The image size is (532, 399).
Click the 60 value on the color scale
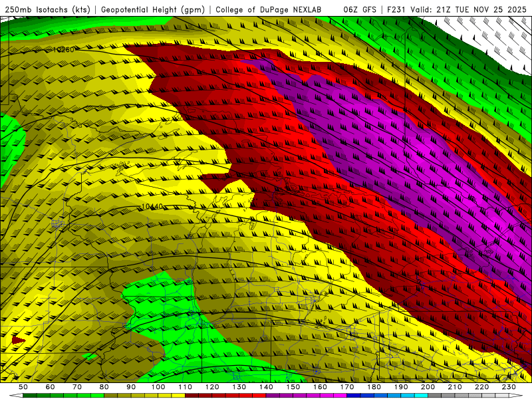(50, 387)
